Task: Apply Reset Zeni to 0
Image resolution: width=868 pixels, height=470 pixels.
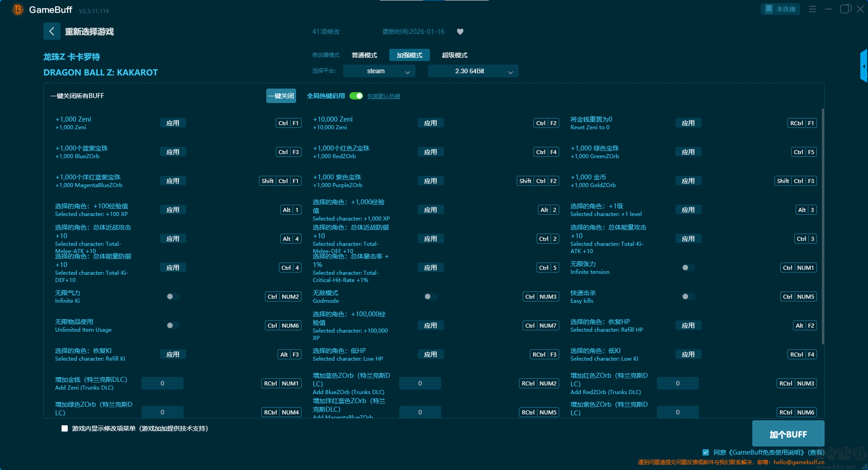Action: tap(688, 123)
